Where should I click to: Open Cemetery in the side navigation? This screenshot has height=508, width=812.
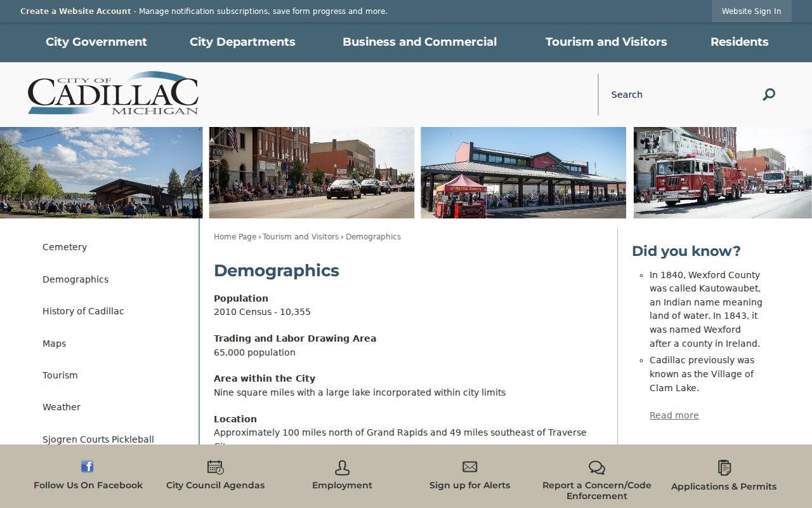pyautogui.click(x=65, y=247)
